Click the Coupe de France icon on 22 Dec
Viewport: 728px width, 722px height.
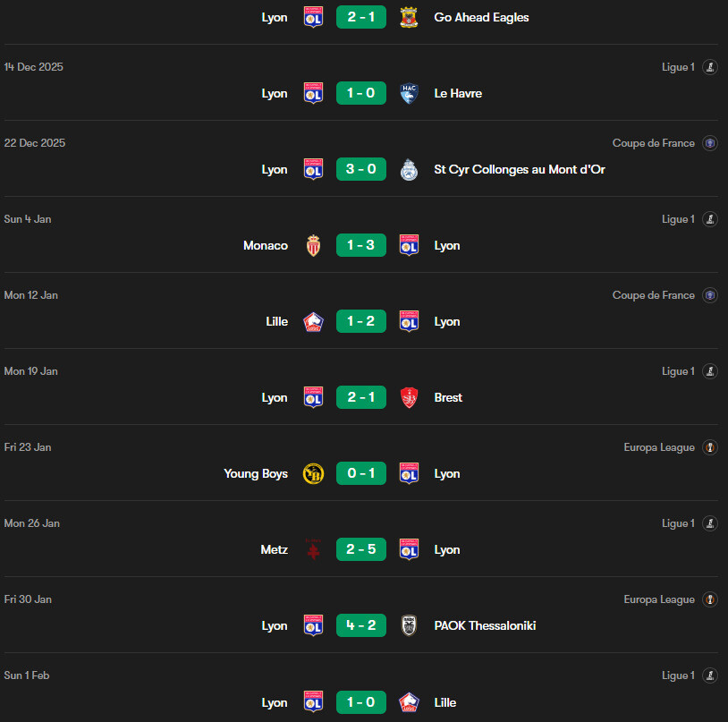pyautogui.click(x=710, y=143)
